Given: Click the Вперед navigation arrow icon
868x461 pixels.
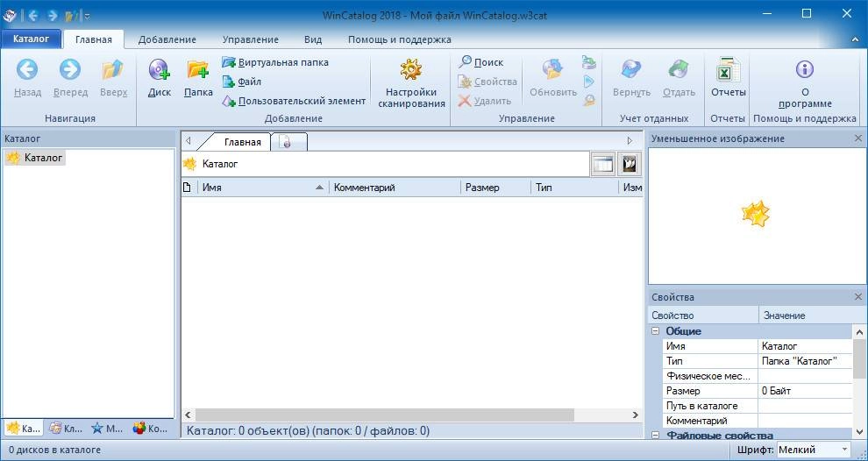Looking at the screenshot, I should [x=70, y=70].
